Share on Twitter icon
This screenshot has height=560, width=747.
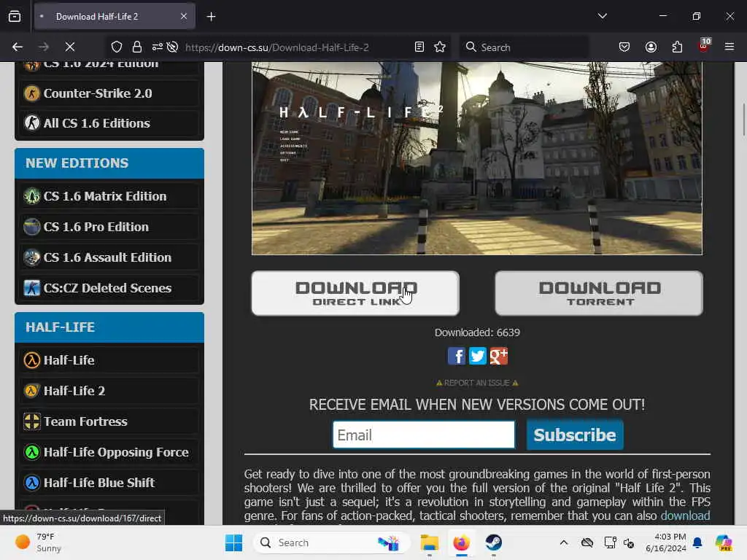tap(477, 356)
